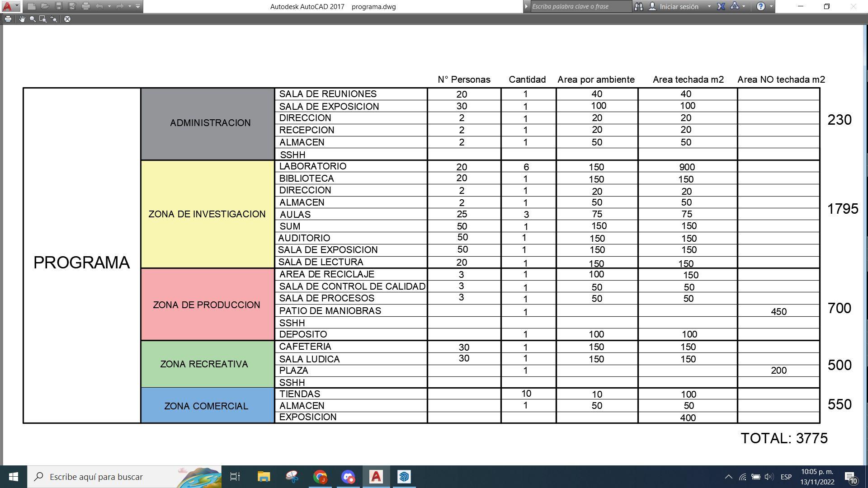Click the Autodesk A360 triangle icon
Image resolution: width=868 pixels, height=488 pixels.
[x=735, y=6]
